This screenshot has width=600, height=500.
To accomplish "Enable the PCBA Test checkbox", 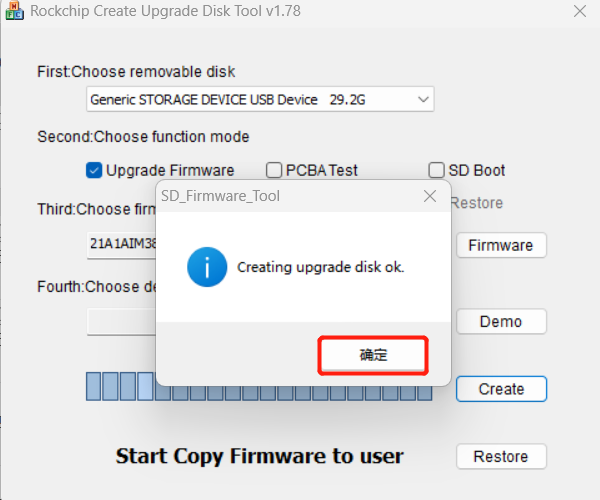I will coord(274,170).
